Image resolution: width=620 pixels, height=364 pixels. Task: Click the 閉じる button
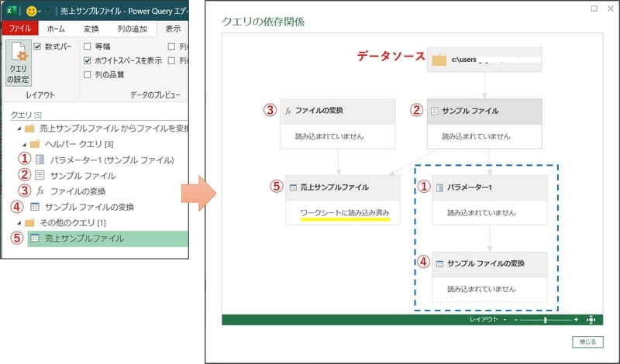pos(587,342)
